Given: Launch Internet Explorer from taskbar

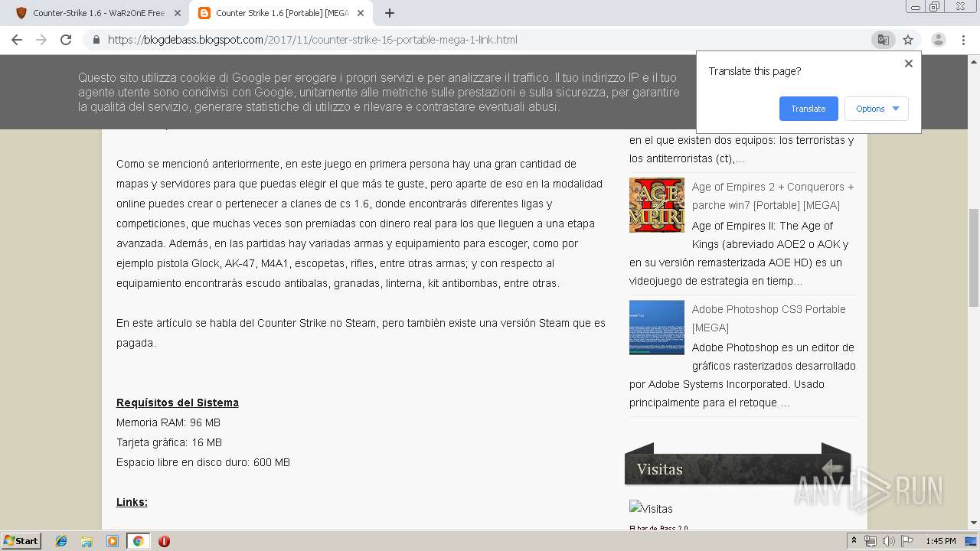Looking at the screenshot, I should point(61,541).
